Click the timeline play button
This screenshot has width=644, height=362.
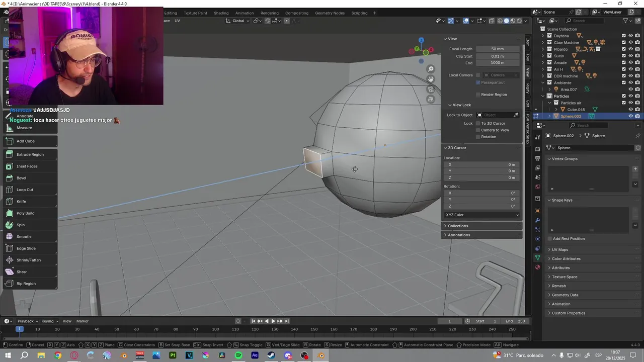[273, 321]
